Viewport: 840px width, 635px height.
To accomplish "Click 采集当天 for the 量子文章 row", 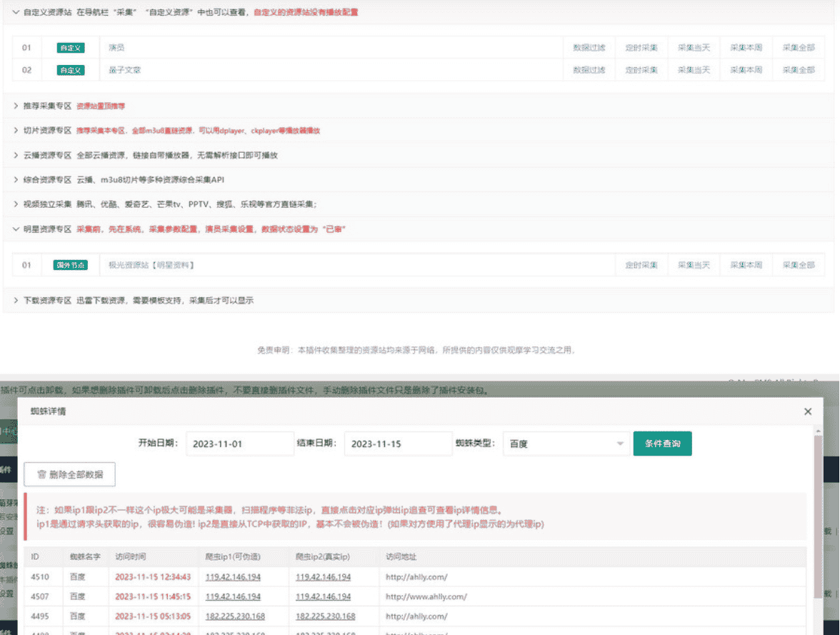I will (694, 70).
